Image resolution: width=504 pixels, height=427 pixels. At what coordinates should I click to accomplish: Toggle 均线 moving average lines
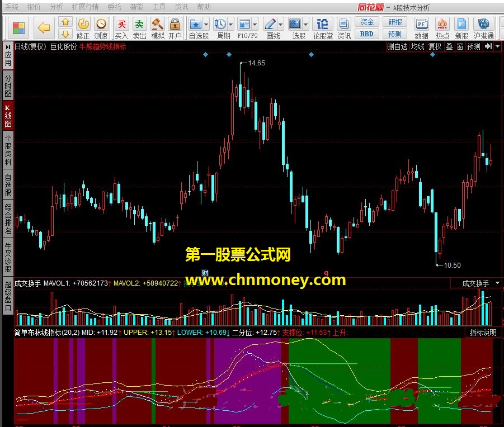[x=418, y=46]
